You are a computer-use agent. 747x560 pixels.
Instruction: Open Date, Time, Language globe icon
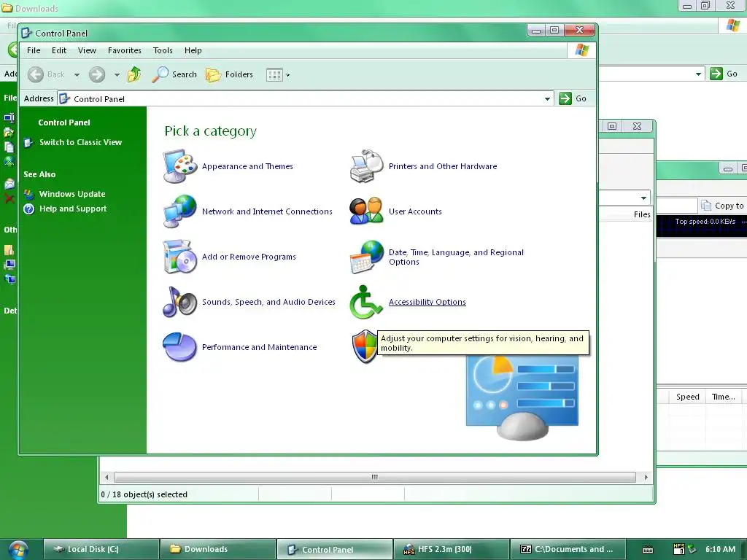tap(366, 257)
